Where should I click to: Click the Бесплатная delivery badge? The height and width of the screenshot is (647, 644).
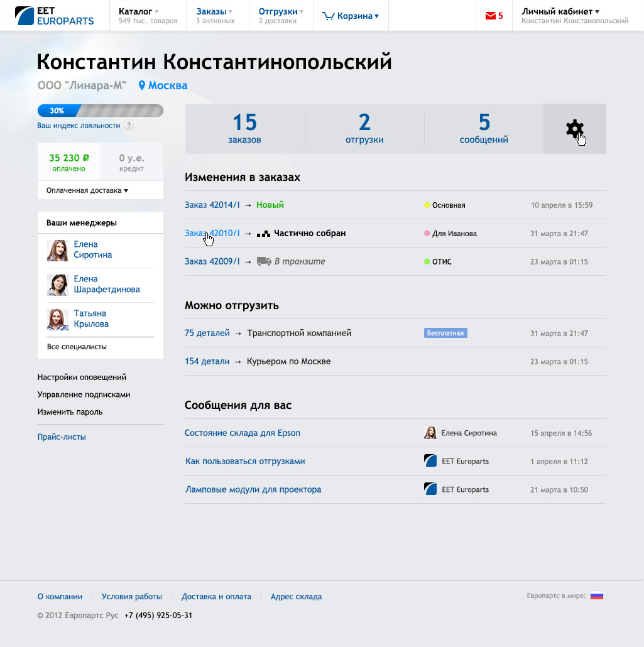[x=445, y=333]
